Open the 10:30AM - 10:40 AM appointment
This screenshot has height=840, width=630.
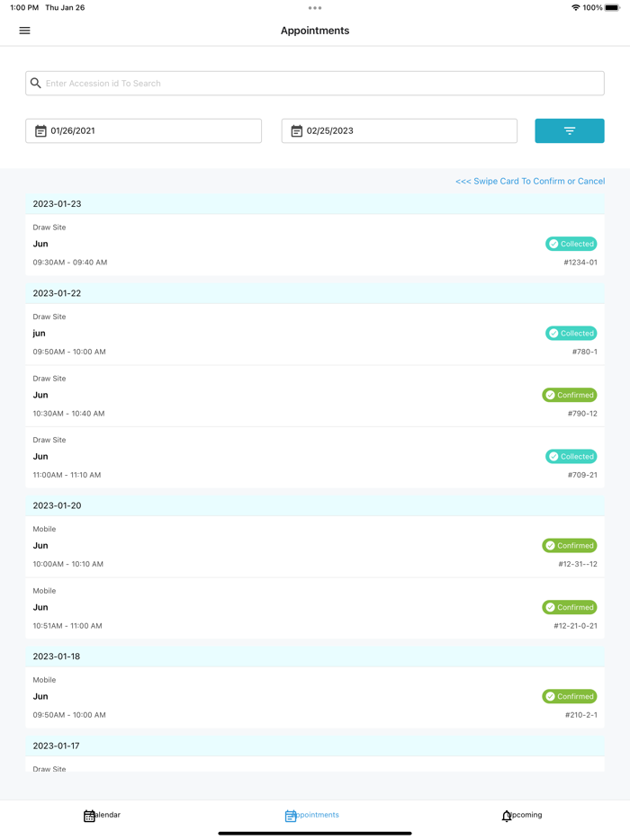(x=315, y=396)
